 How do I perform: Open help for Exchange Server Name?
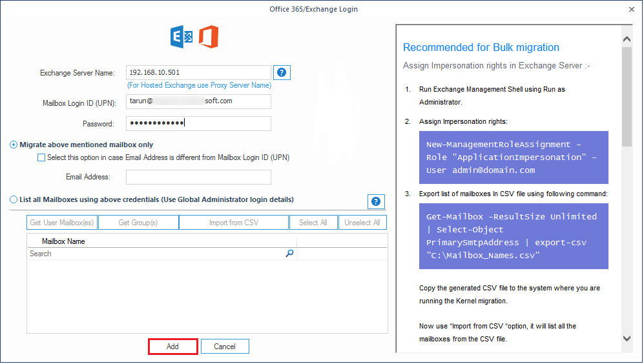click(282, 73)
